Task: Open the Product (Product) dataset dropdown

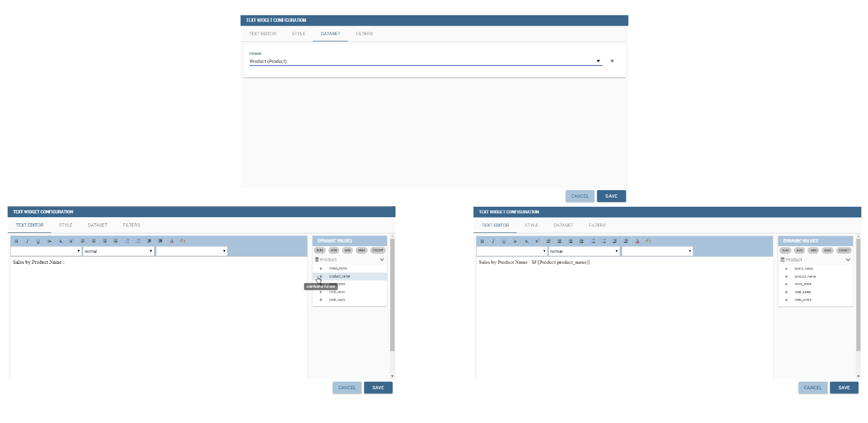Action: point(426,61)
